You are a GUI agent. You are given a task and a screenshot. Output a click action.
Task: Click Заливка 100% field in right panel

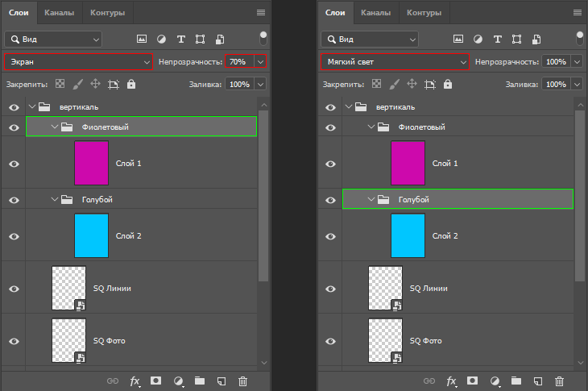click(556, 85)
